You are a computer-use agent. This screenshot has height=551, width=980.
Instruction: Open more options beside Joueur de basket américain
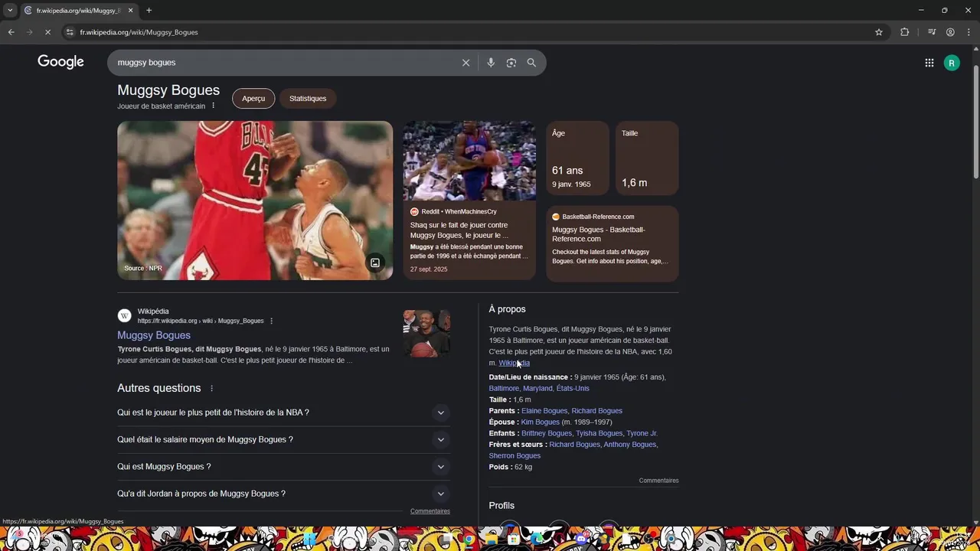[214, 106]
